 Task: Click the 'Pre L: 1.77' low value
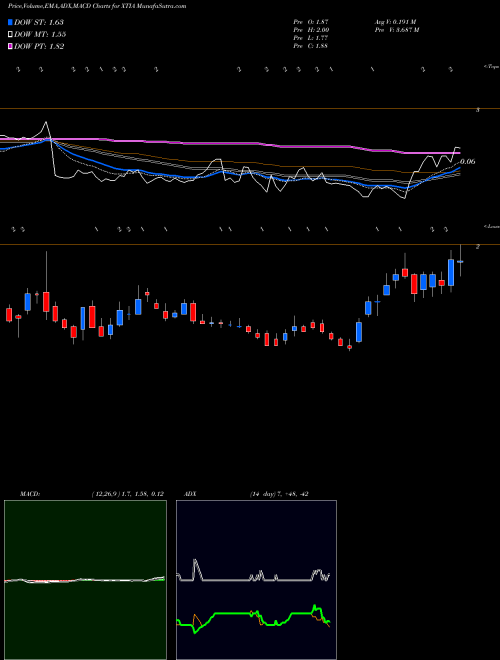click(x=311, y=38)
